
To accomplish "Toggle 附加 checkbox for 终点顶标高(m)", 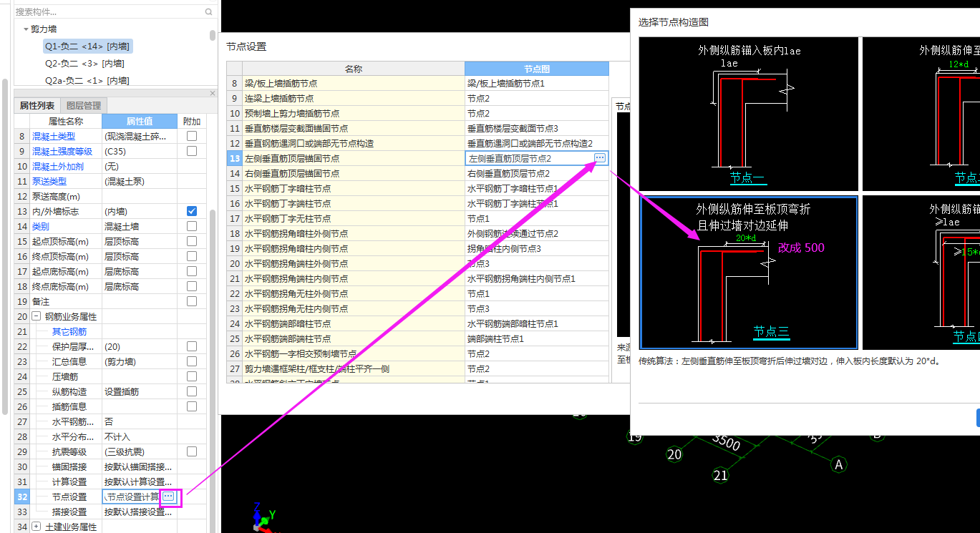I will coord(192,256).
